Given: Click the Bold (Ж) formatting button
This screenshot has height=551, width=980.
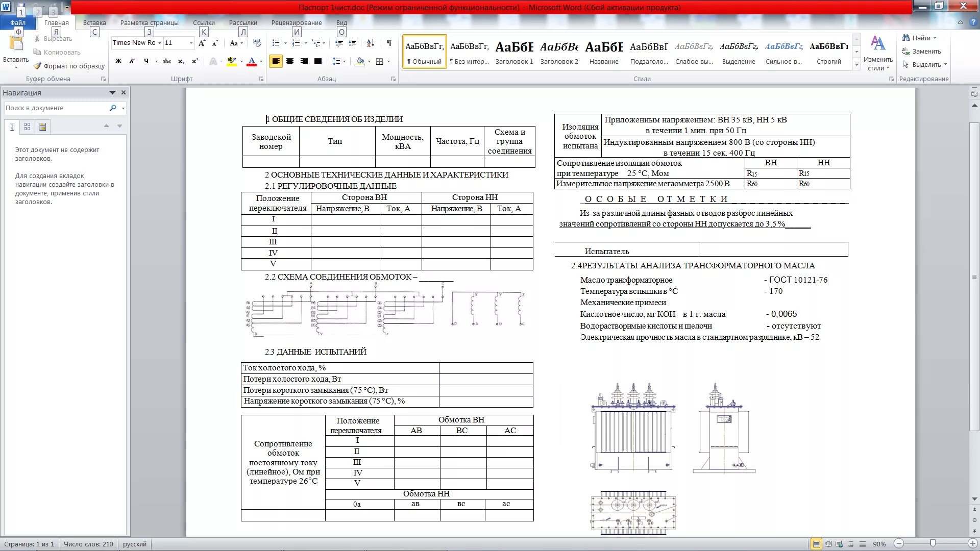Looking at the screenshot, I should (x=118, y=61).
